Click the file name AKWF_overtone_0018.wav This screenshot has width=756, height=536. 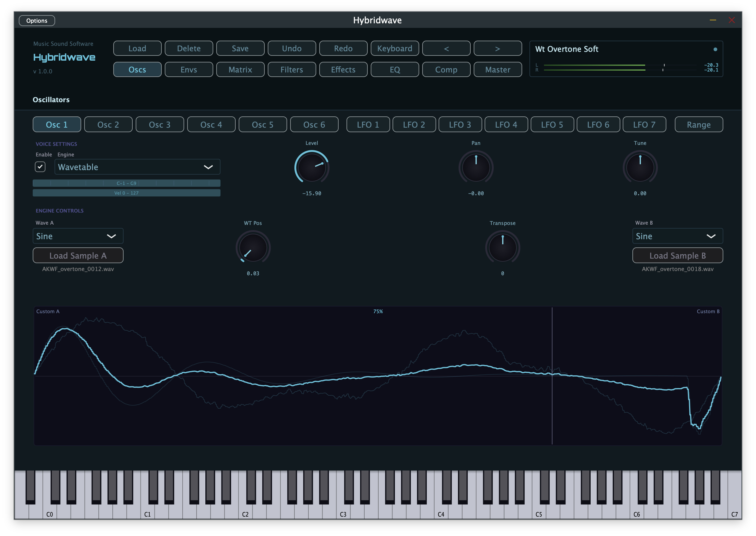677,269
